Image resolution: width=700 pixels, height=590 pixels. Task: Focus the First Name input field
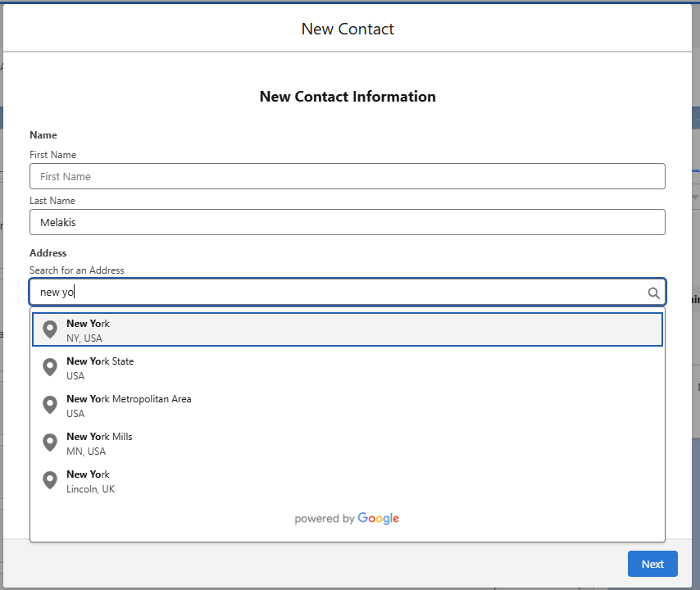point(348,176)
